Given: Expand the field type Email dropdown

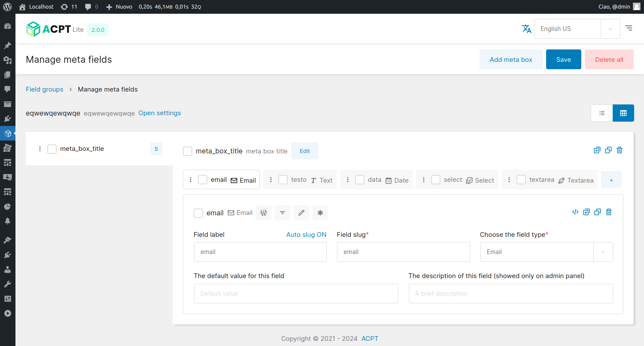Looking at the screenshot, I should click(603, 252).
